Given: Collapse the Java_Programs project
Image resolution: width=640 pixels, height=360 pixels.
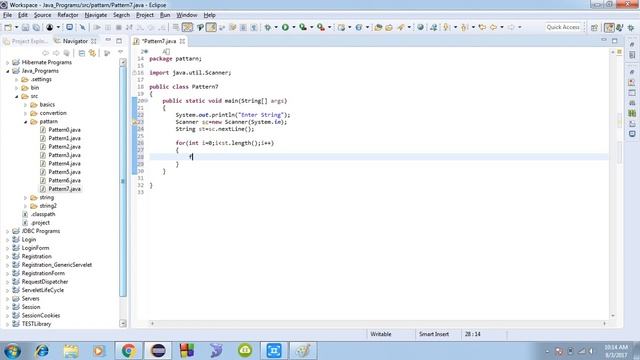Looking at the screenshot, I should [x=7, y=71].
